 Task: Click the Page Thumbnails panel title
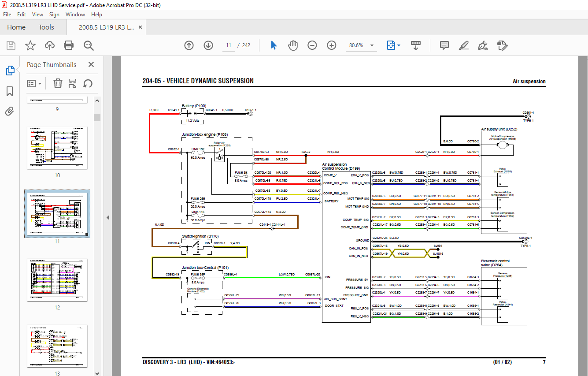click(x=52, y=64)
